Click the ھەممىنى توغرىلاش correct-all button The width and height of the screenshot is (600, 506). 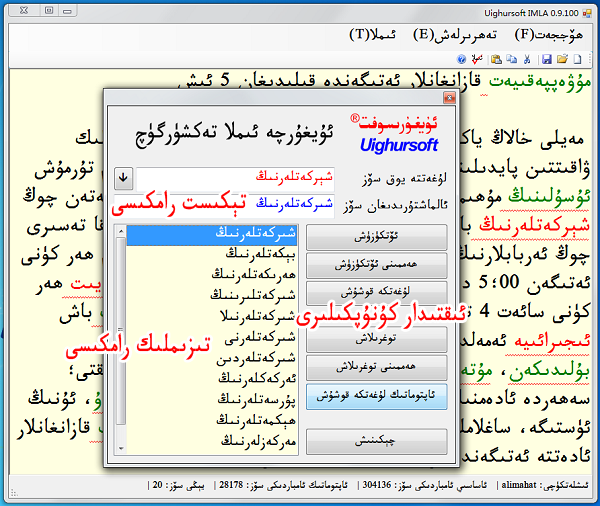tap(377, 368)
